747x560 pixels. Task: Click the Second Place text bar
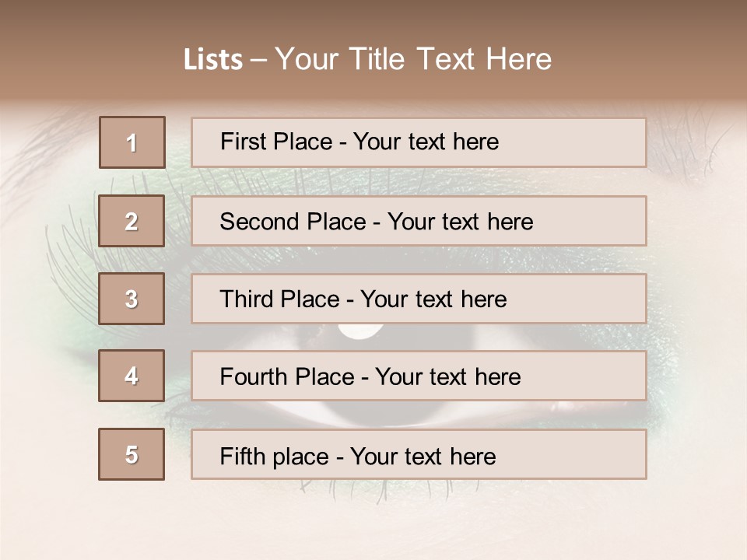(x=419, y=221)
